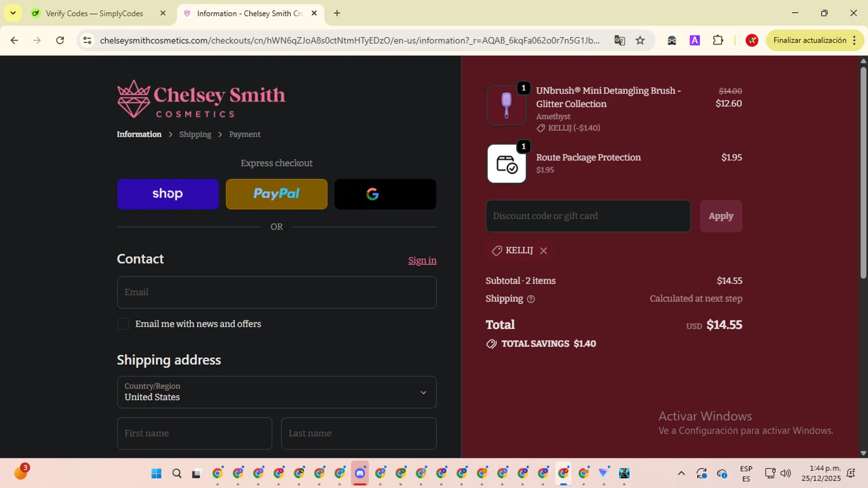Click the purple A extension icon
The image size is (868, 488).
695,41
